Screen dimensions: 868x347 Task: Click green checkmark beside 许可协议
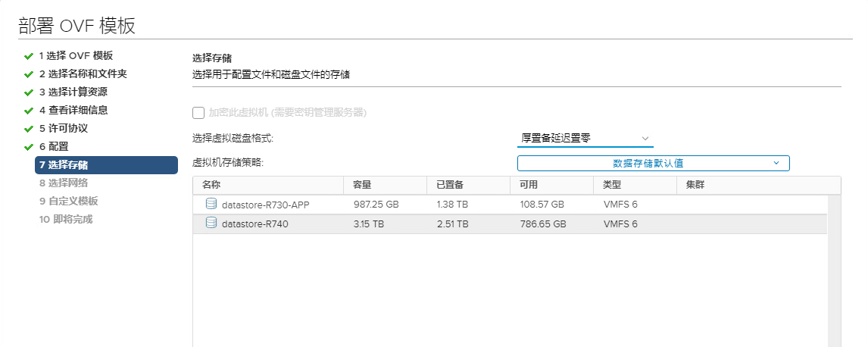coord(29,130)
